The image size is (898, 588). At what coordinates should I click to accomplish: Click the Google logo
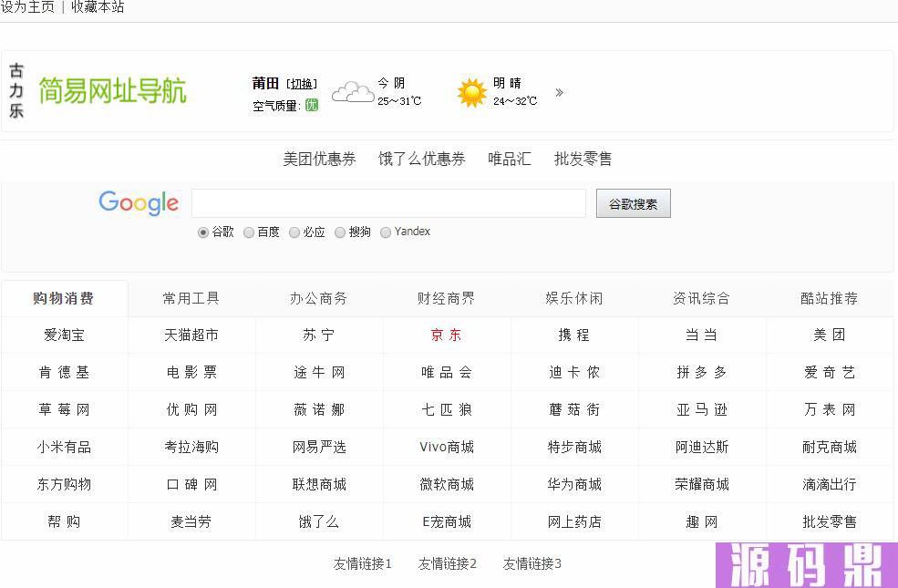click(x=139, y=203)
